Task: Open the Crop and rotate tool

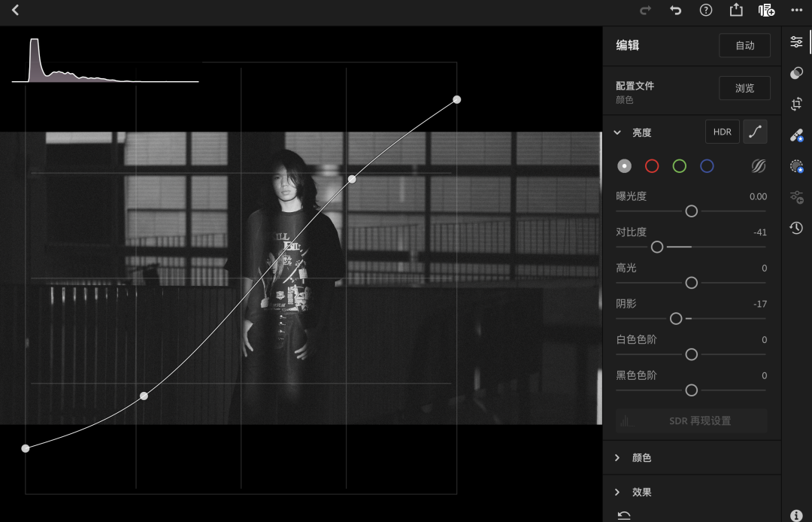Action: pyautogui.click(x=796, y=104)
